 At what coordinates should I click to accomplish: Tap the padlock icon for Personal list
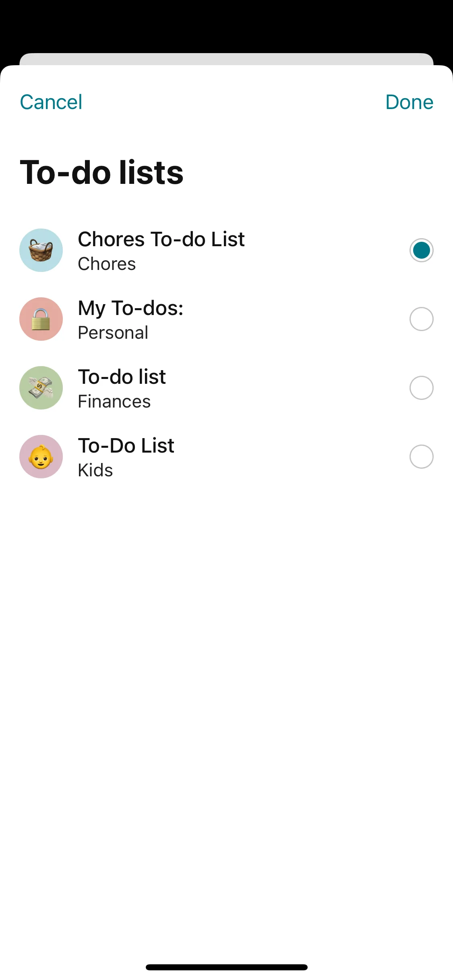(x=41, y=319)
